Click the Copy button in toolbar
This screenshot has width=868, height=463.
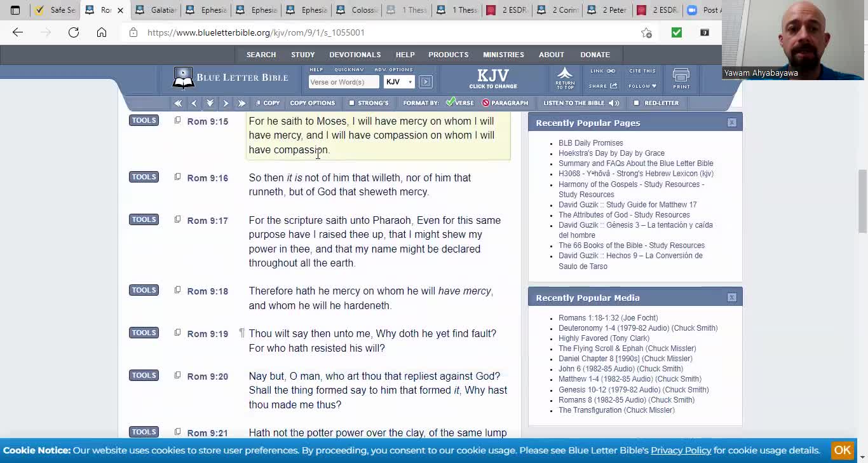pyautogui.click(x=268, y=103)
